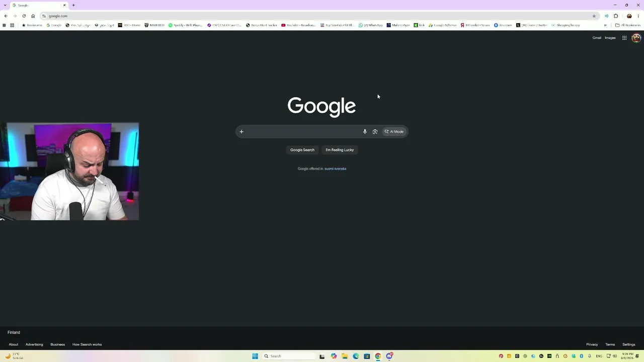The image size is (644, 362).
Task: Open Task View from the taskbar
Action: (322, 356)
